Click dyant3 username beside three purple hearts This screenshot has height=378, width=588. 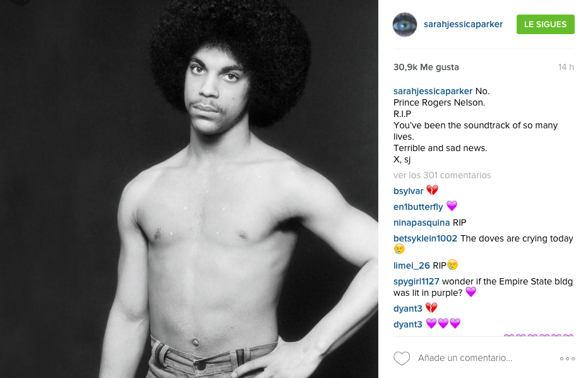(x=407, y=324)
